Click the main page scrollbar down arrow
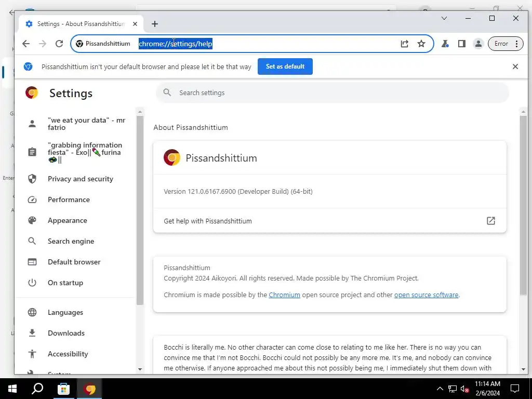The image size is (532, 399). click(x=523, y=369)
